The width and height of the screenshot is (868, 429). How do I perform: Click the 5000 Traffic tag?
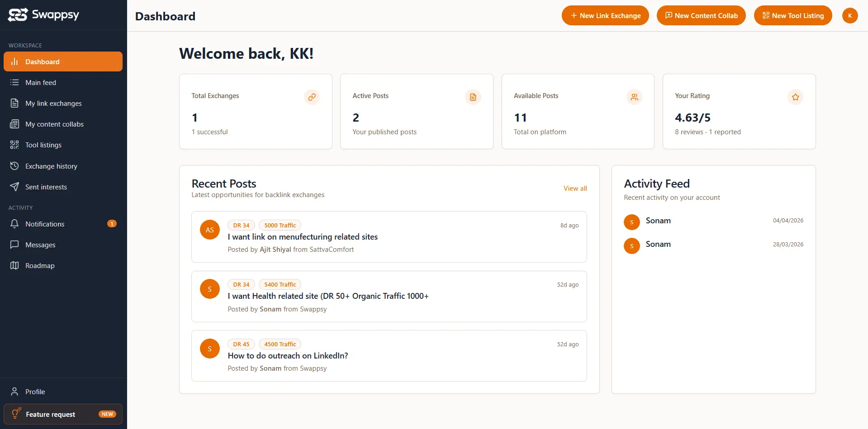pyautogui.click(x=280, y=225)
